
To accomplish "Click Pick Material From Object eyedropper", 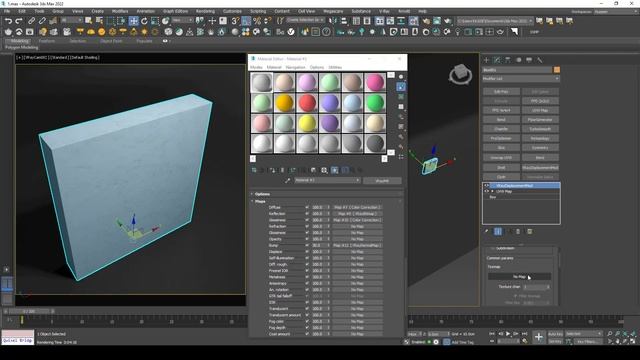I will [287, 180].
